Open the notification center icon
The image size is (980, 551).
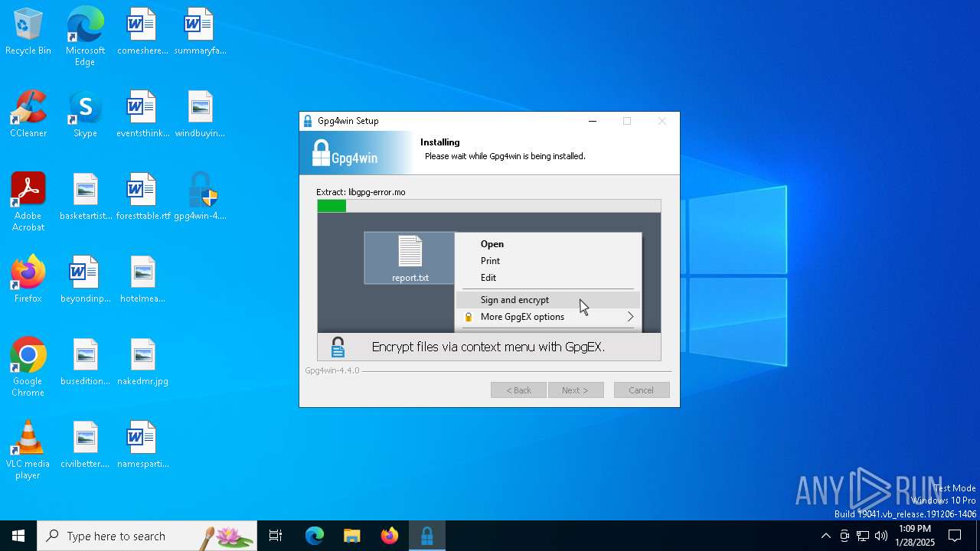(955, 536)
